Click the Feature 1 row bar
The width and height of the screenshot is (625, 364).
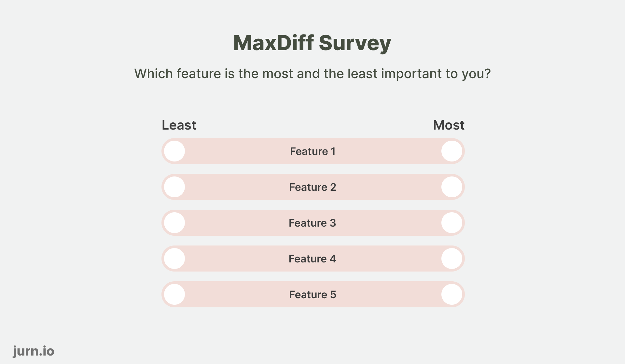(x=312, y=151)
